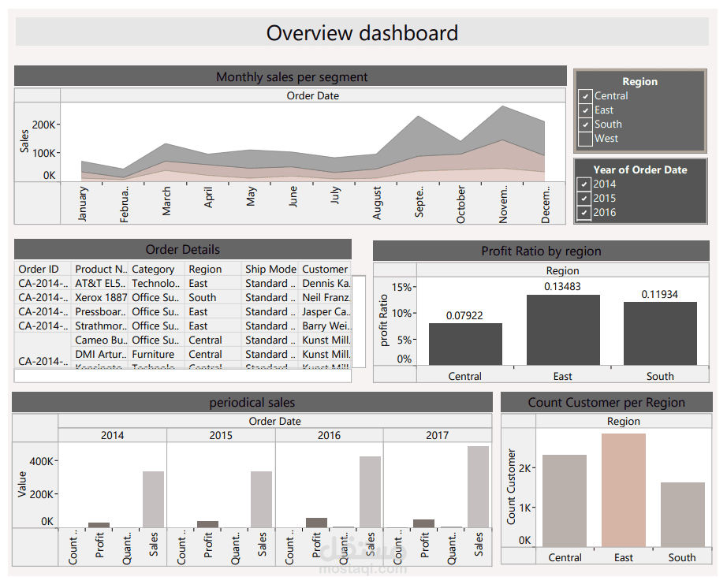727x588 pixels.
Task: Click the Furniture category cell
Action: [157, 355]
